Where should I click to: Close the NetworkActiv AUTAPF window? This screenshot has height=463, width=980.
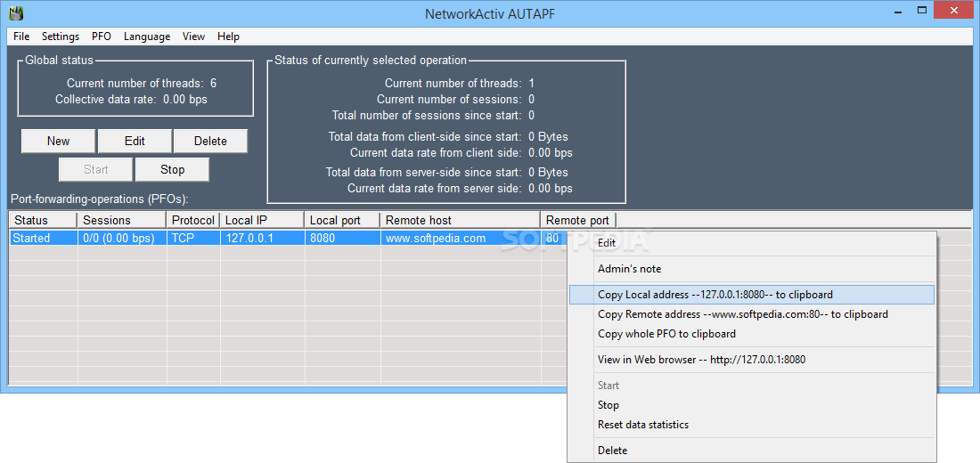[x=953, y=11]
